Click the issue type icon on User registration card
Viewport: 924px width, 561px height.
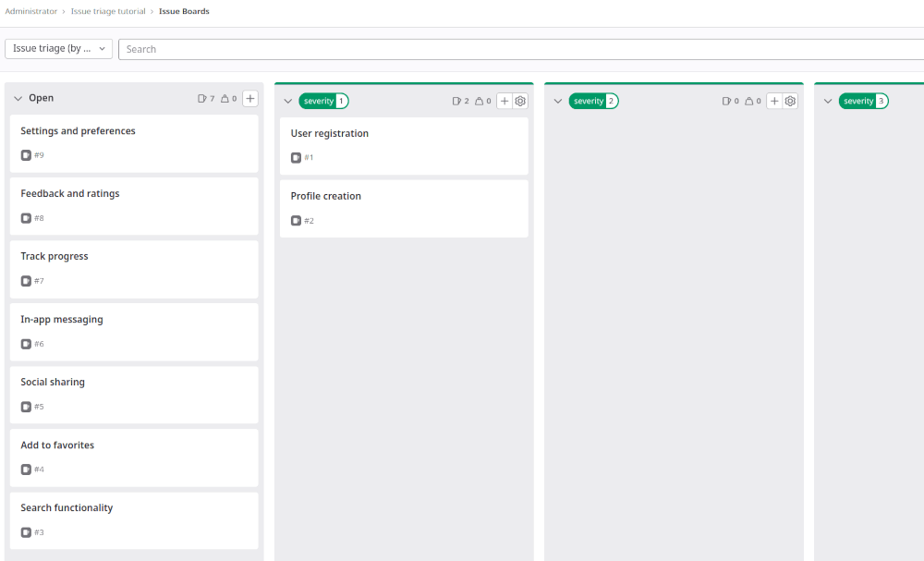(296, 157)
